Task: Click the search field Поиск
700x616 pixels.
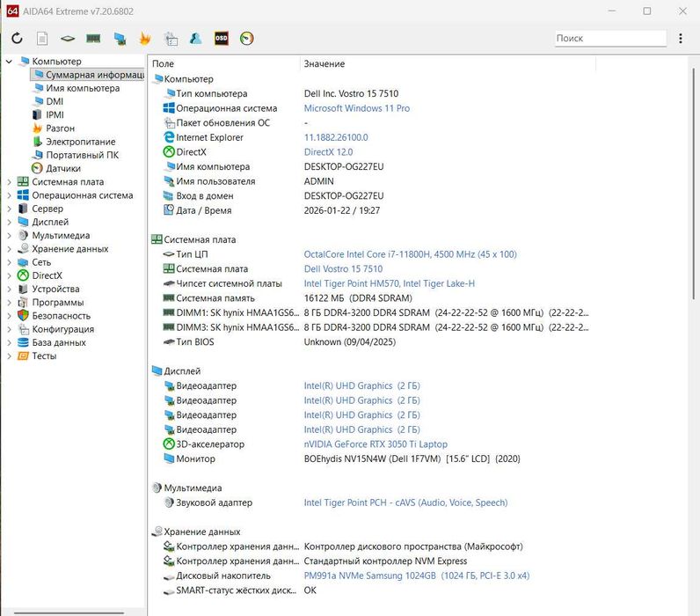Action: click(610, 39)
